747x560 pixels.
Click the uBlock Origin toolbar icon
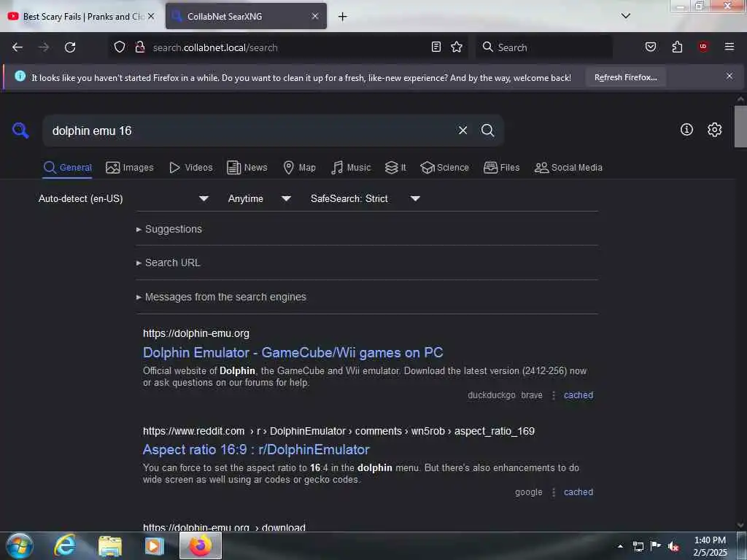point(703,47)
